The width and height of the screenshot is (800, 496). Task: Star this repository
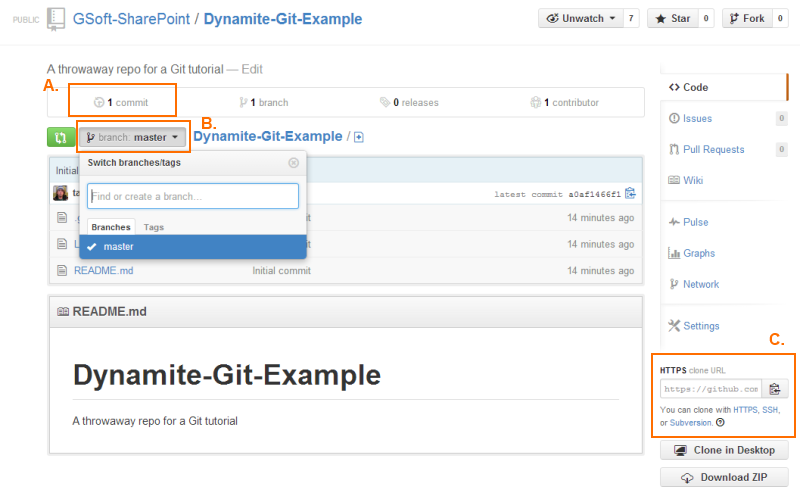tap(672, 18)
